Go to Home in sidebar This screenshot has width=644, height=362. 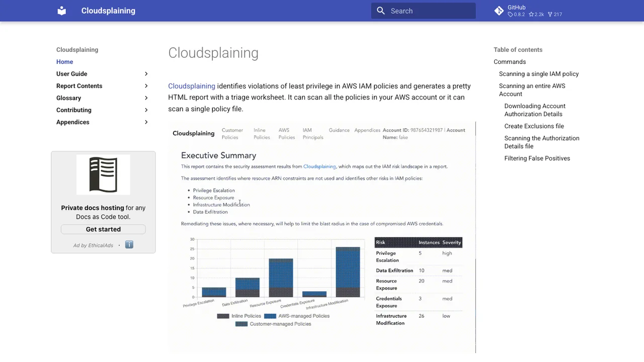[64, 62]
